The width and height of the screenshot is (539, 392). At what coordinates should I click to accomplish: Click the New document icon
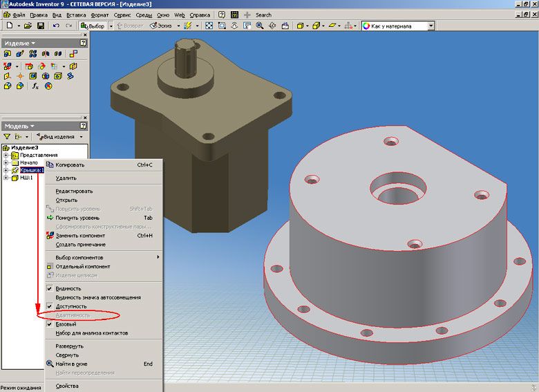click(x=9, y=26)
